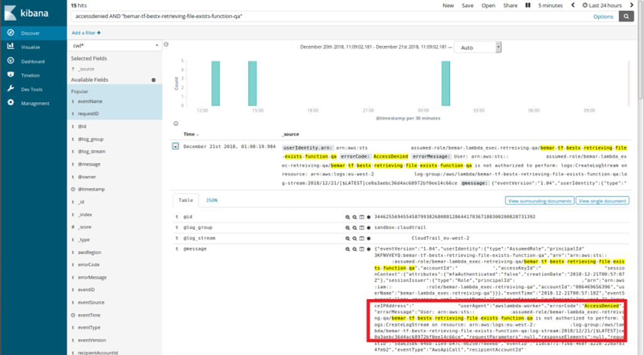
Task: Open the cwl* index pattern dropdown
Action: click(x=114, y=46)
